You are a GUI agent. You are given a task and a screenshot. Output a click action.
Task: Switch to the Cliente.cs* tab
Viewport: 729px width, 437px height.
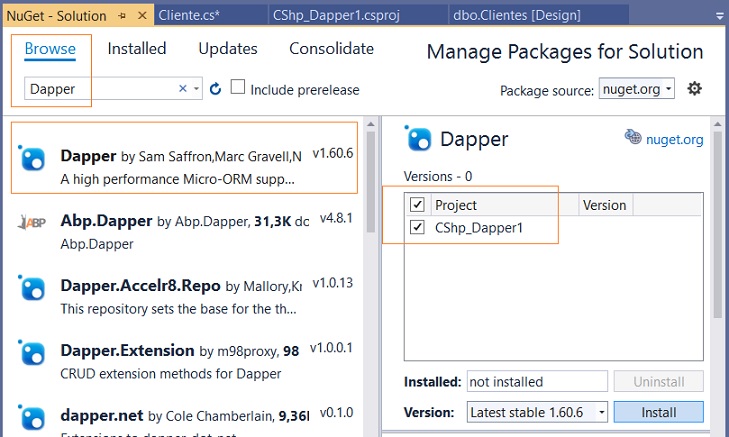point(189,15)
